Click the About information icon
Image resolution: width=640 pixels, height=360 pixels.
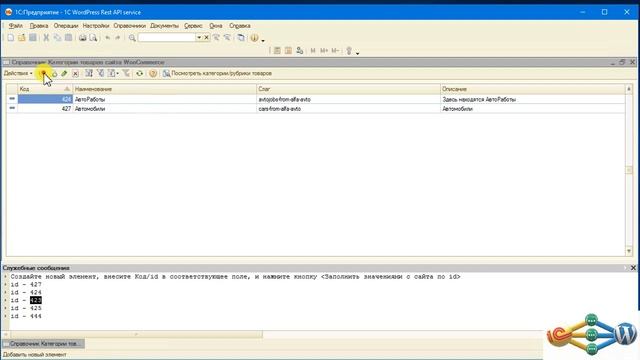point(254,38)
